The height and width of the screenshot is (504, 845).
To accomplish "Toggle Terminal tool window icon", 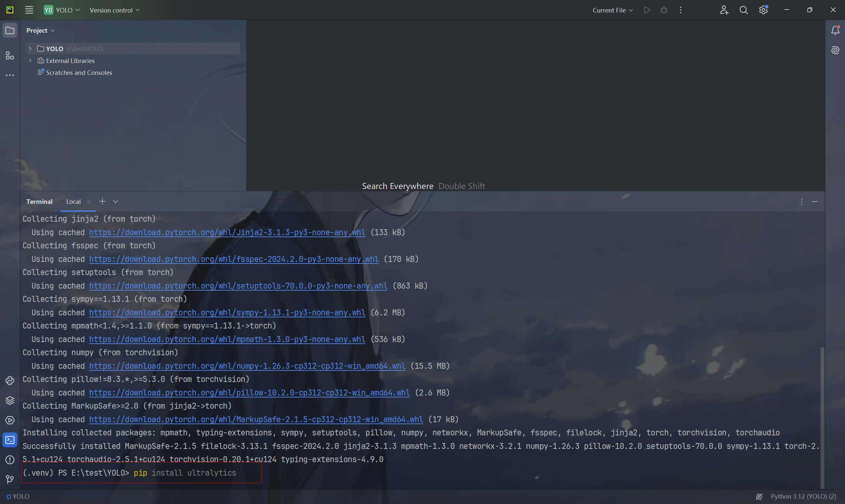I will [10, 440].
